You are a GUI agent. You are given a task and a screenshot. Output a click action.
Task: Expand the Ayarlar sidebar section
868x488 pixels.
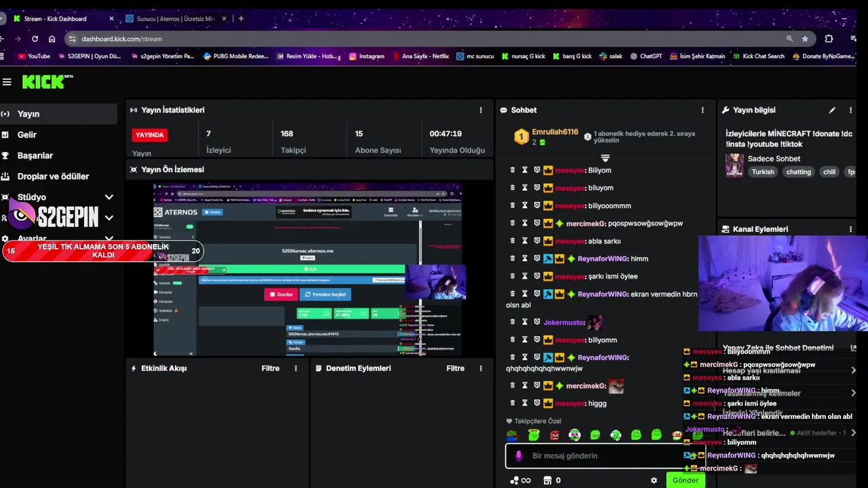pyautogui.click(x=108, y=239)
